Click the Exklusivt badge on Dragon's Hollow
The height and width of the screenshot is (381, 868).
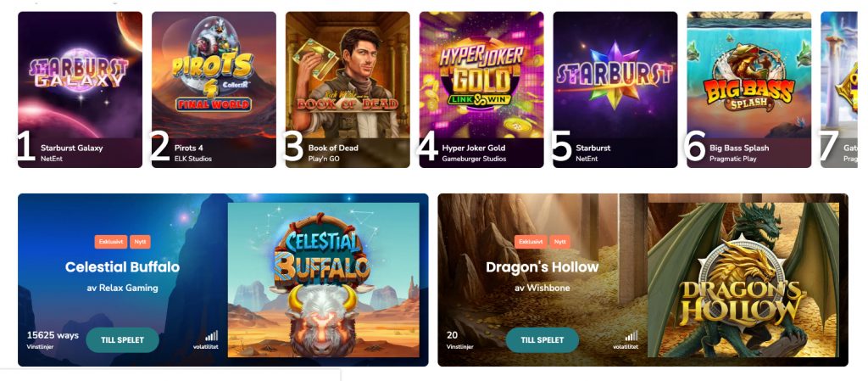tap(531, 242)
